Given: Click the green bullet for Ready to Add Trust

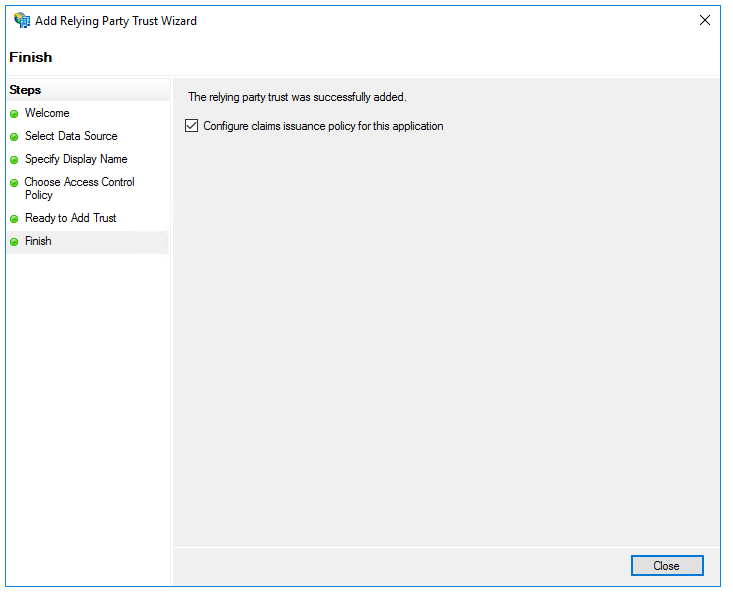Looking at the screenshot, I should [14, 219].
